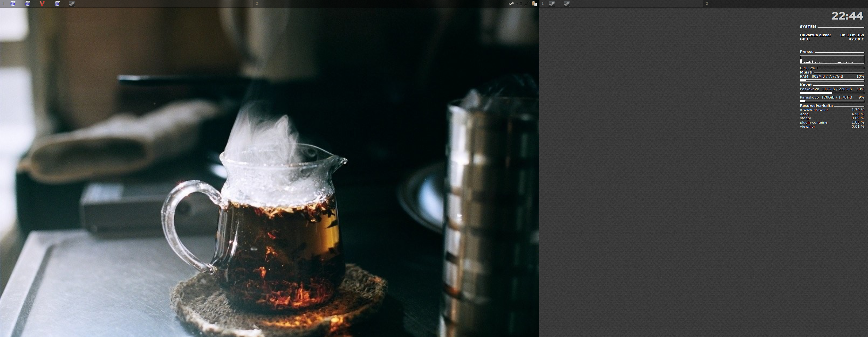Screen dimensions: 868x337
Task: Select workspace 1 label on the gray monitor
Action: tap(542, 3)
